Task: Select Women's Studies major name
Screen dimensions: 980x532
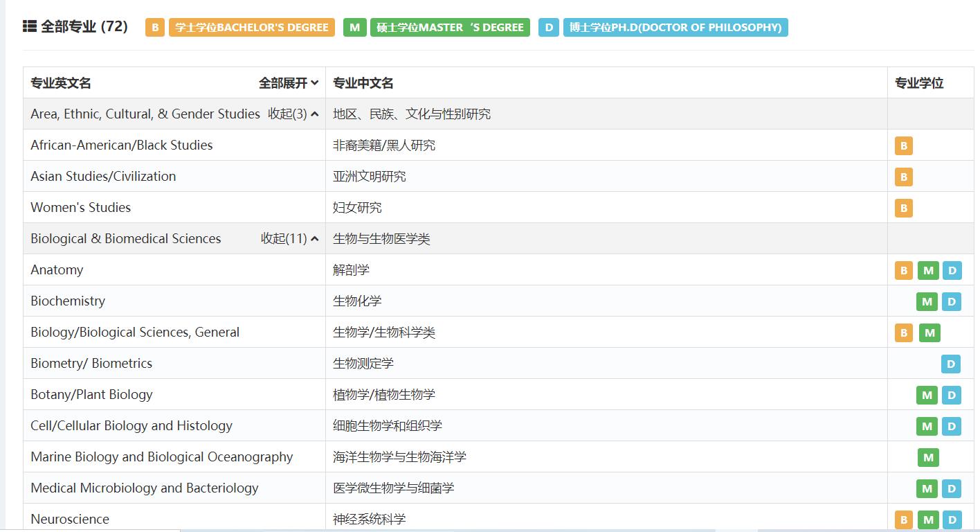Action: (80, 207)
